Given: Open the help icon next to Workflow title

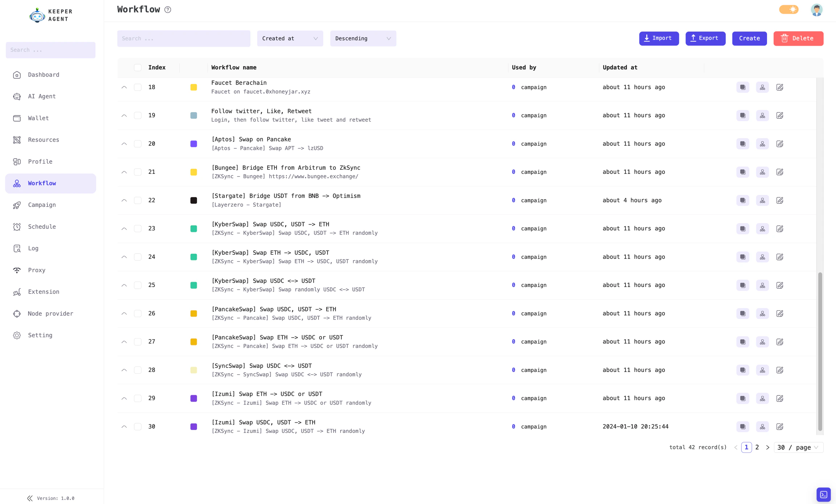Looking at the screenshot, I should point(167,9).
